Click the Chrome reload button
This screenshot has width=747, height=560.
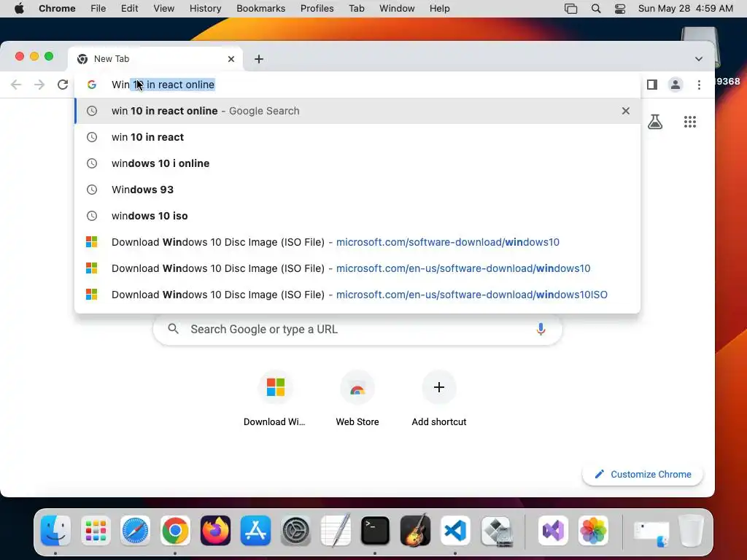(63, 85)
